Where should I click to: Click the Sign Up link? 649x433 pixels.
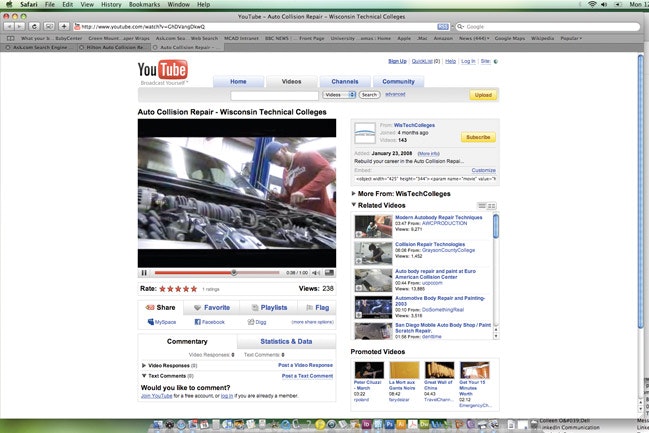click(x=397, y=61)
